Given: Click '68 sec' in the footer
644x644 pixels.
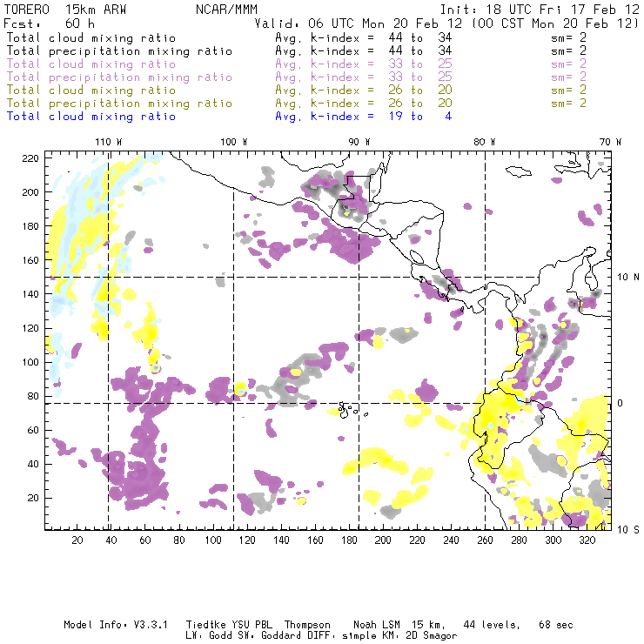Looking at the screenshot, I should tap(556, 625).
